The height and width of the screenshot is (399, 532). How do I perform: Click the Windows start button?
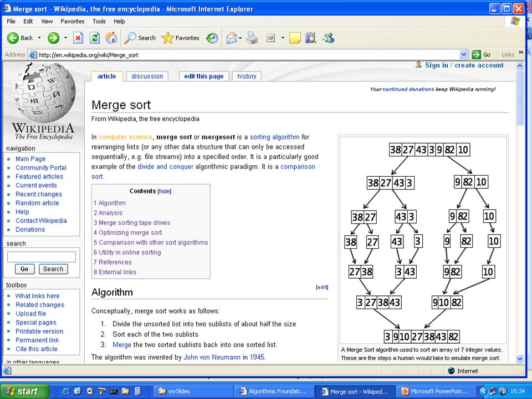point(24,391)
